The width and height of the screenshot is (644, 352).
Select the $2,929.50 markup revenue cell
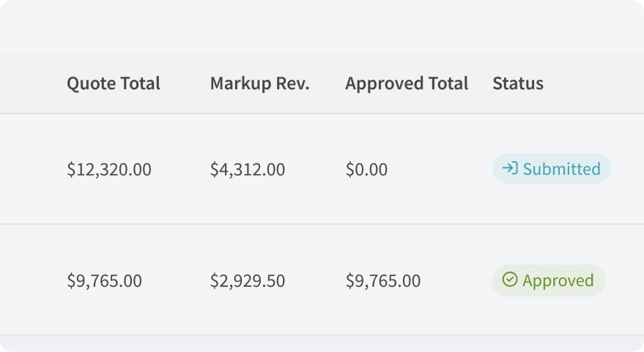[x=248, y=281]
